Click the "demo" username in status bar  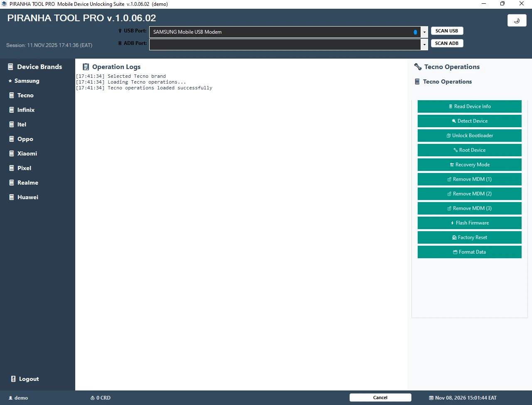[21, 398]
